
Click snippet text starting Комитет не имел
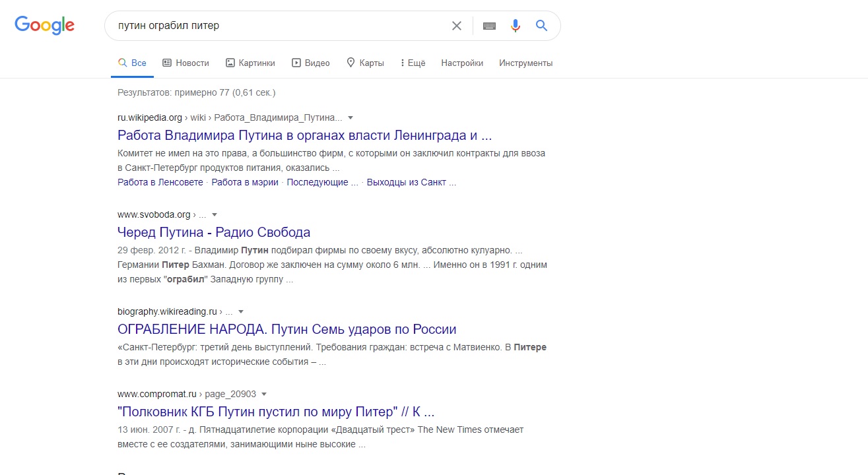[x=331, y=160]
